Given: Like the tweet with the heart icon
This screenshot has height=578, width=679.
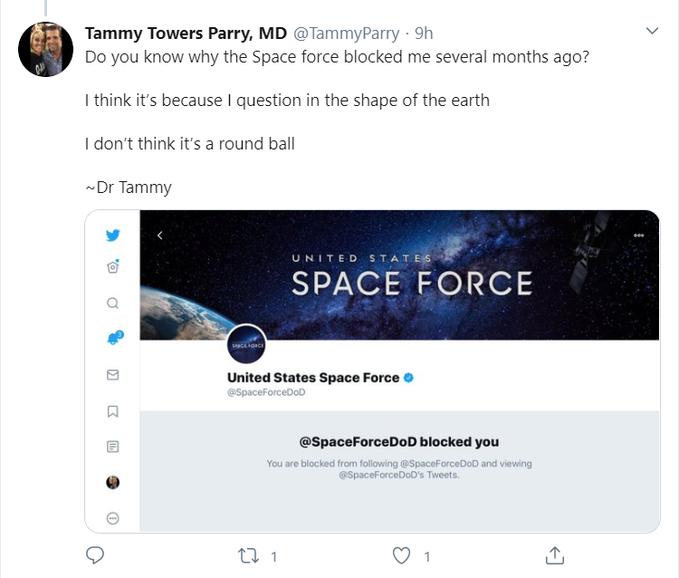Looking at the screenshot, I should pos(402,555).
